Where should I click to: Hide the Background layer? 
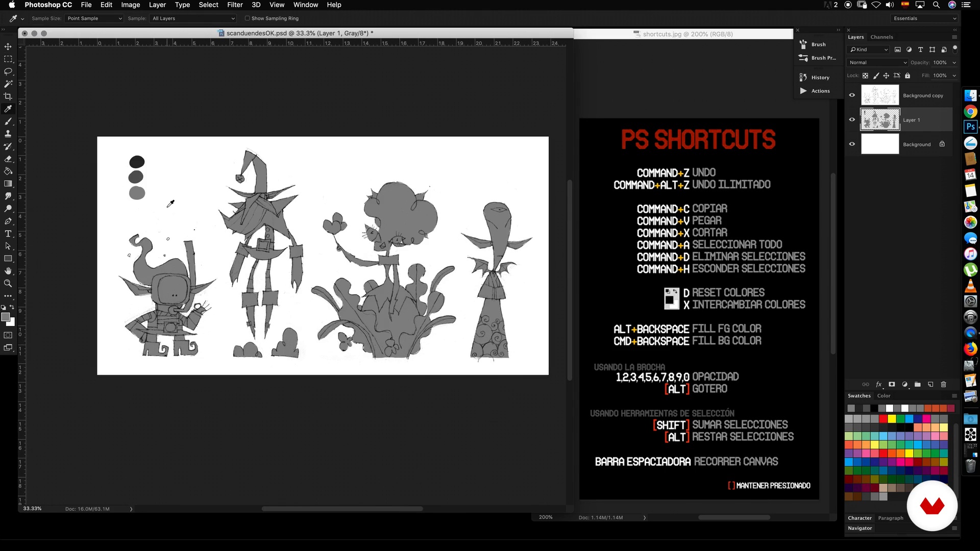851,144
